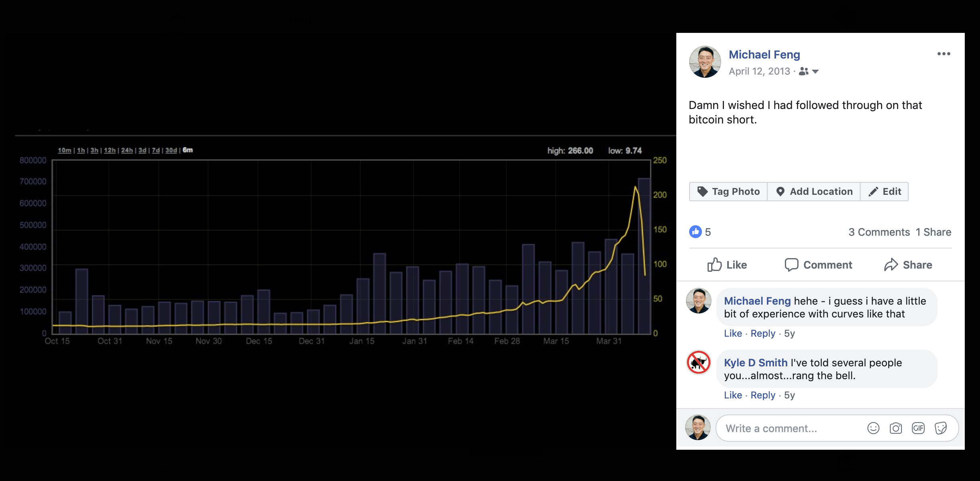Open Michael Feng's profile
Screen dimensions: 980x481
coord(764,55)
